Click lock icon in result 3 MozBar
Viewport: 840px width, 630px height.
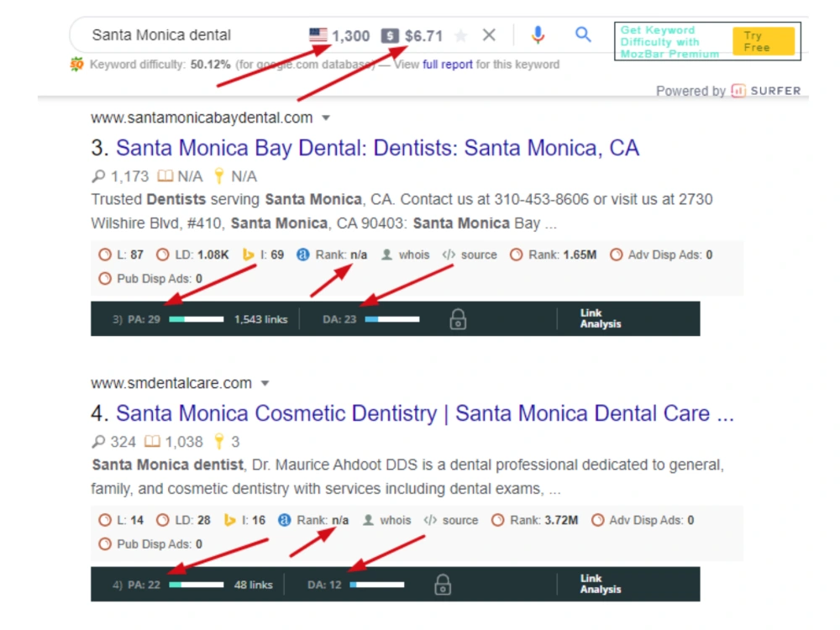[458, 318]
